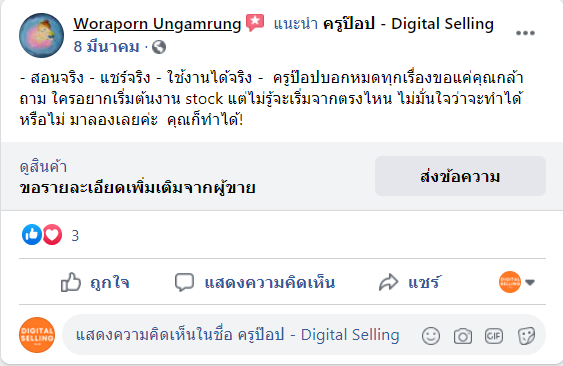Click the แสดงความคิดเห็น comment button
This screenshot has height=366, width=563.
(x=255, y=282)
